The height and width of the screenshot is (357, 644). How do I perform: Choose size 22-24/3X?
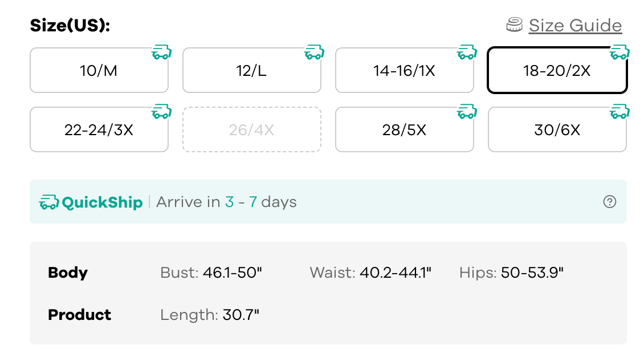(x=99, y=130)
